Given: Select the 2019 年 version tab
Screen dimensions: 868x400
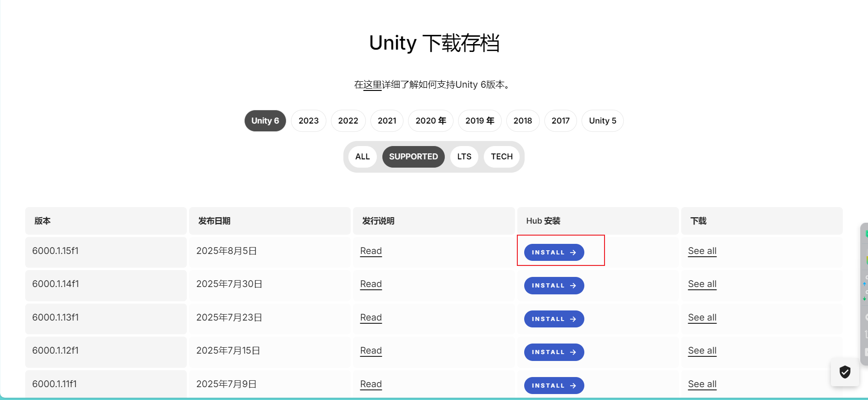Looking at the screenshot, I should point(480,121).
